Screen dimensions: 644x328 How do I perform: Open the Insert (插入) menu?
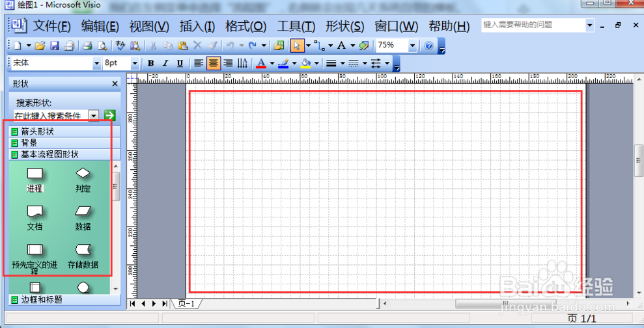click(x=197, y=27)
